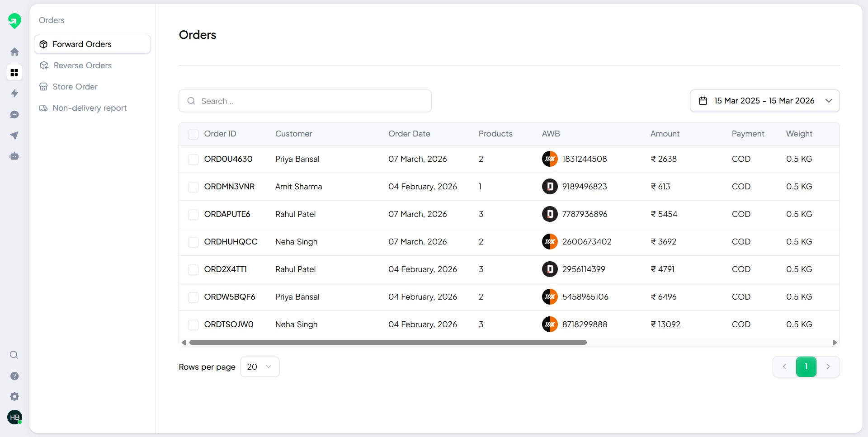
Task: Check the checkbox for order ORDOU4630
Action: point(193,159)
